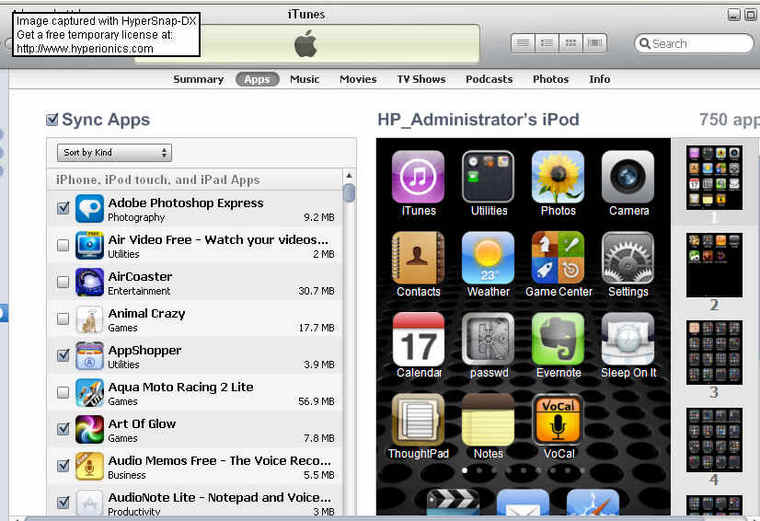Open the Info tab

click(x=600, y=79)
